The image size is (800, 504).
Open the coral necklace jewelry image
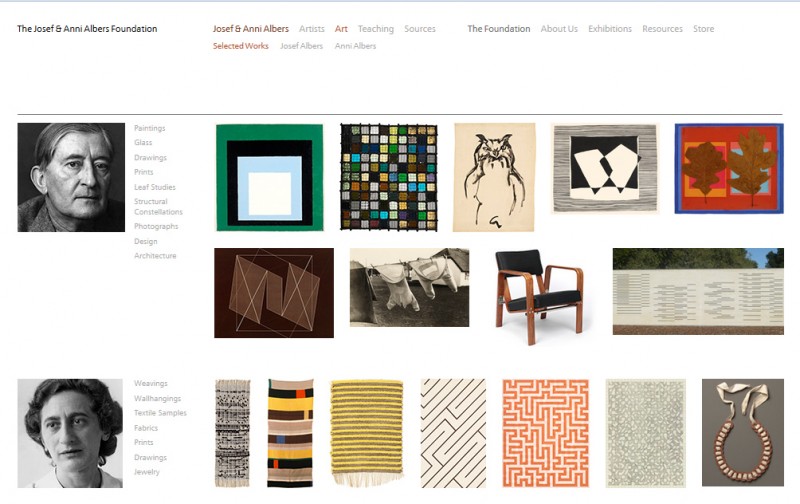(742, 432)
